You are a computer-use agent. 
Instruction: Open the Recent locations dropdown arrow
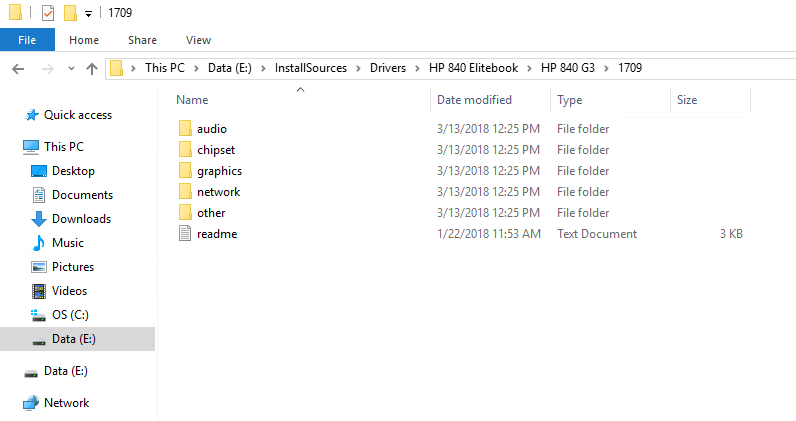click(72, 69)
